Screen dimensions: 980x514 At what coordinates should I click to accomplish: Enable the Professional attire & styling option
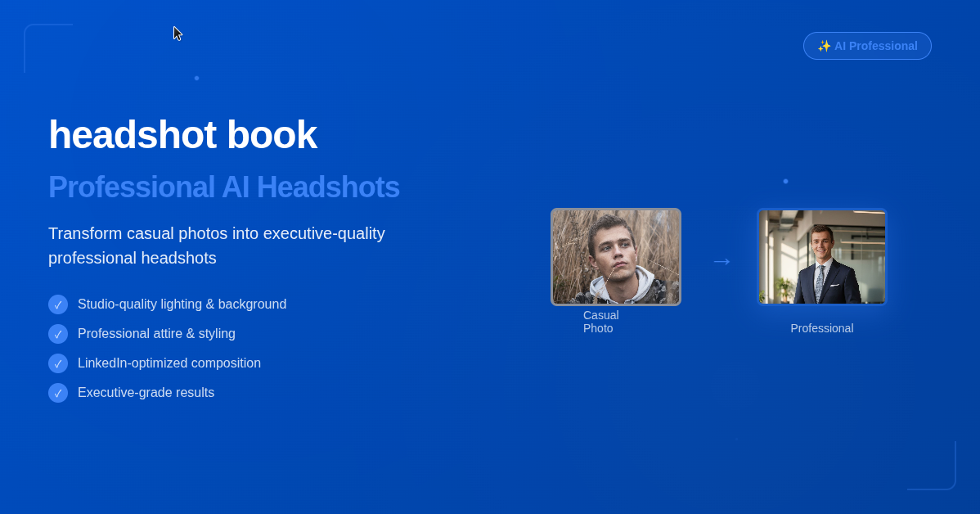coord(156,334)
